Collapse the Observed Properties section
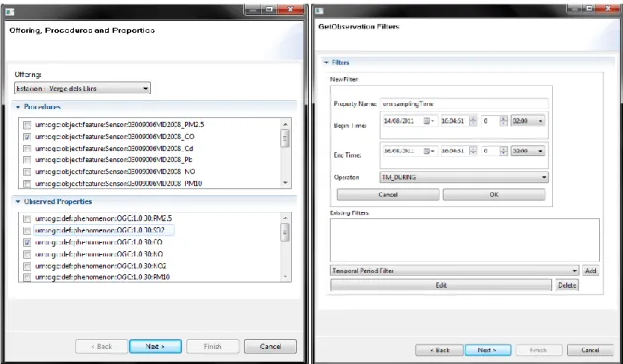The height and width of the screenshot is (364, 623). click(x=18, y=202)
